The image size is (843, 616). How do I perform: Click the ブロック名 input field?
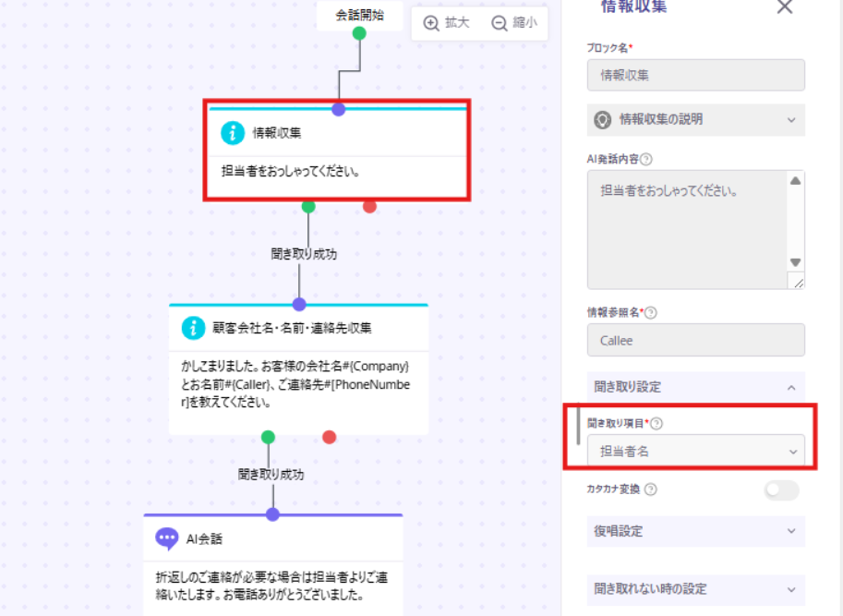tap(695, 76)
